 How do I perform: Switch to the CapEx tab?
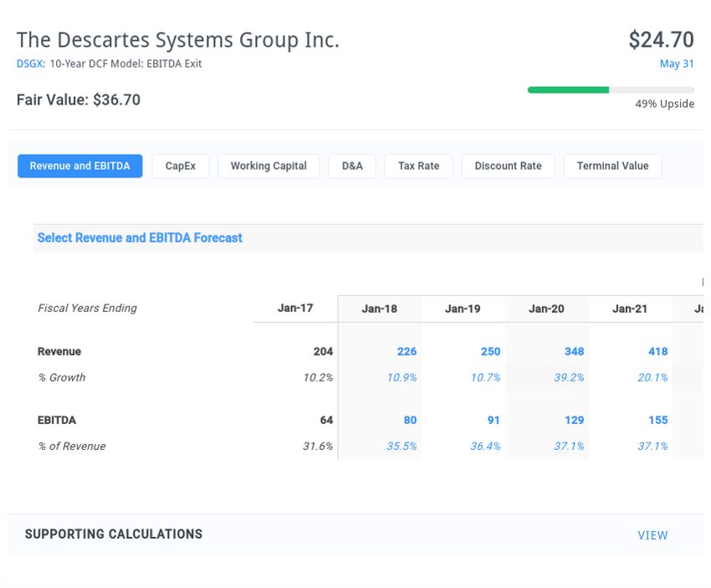coord(181,166)
